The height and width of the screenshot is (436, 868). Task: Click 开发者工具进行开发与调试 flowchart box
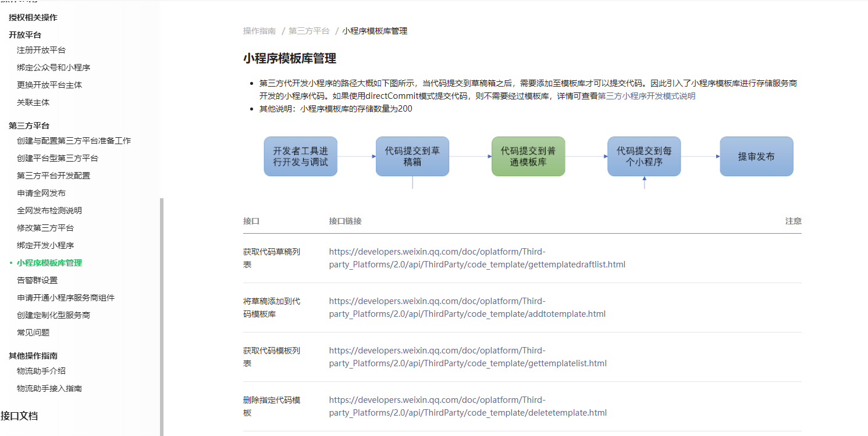pyautogui.click(x=300, y=156)
